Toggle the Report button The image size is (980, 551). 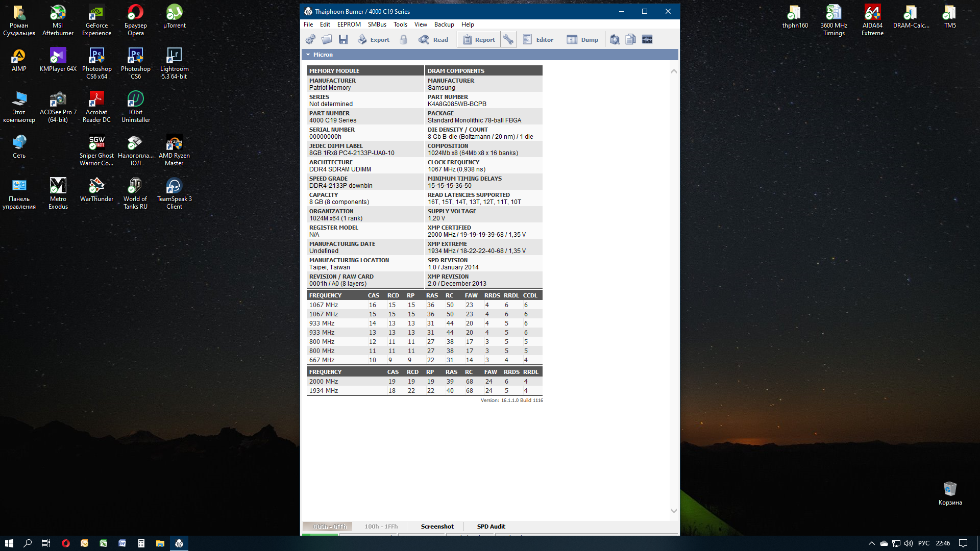coord(479,39)
